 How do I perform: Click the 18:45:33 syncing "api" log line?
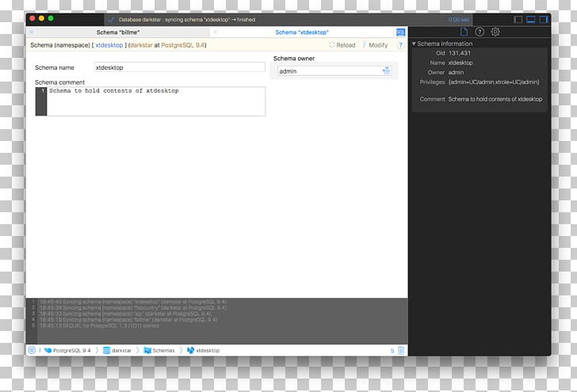[125, 314]
